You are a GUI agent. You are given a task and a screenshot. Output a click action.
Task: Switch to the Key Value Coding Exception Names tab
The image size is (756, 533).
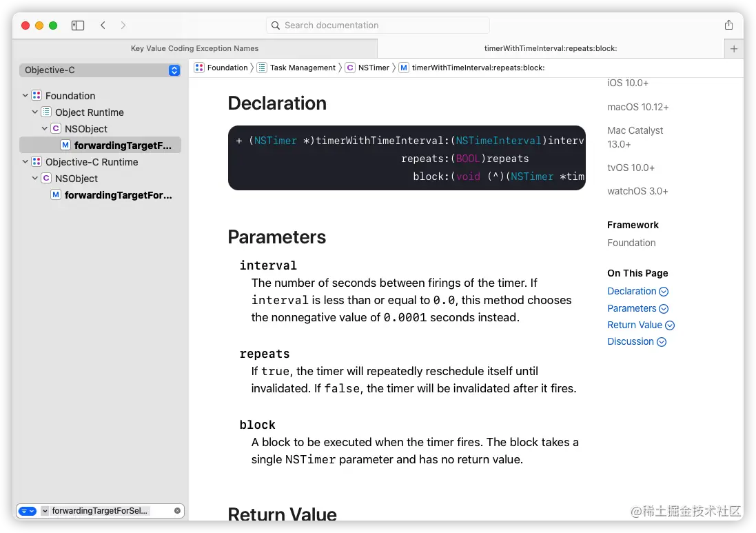(195, 49)
